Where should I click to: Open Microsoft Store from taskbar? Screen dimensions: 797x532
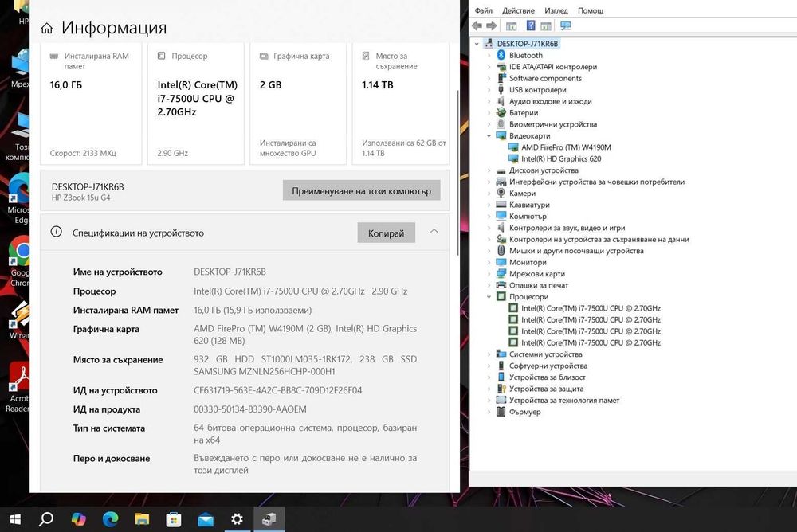click(173, 518)
